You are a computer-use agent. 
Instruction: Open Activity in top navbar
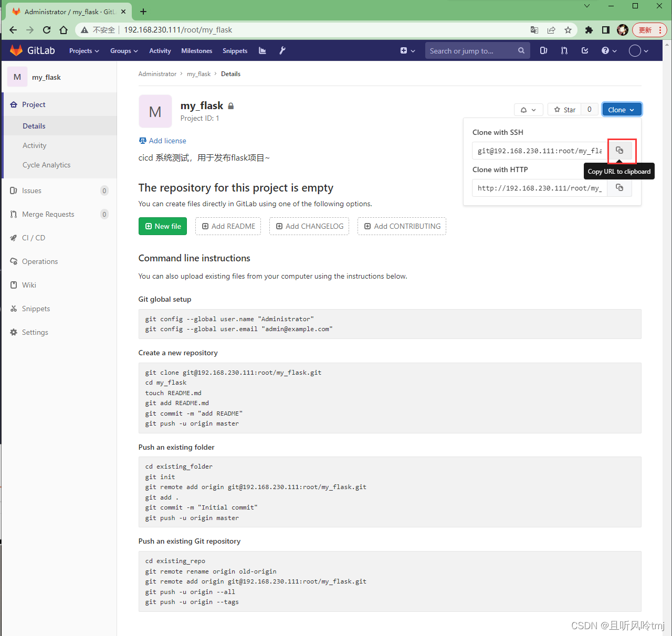160,51
